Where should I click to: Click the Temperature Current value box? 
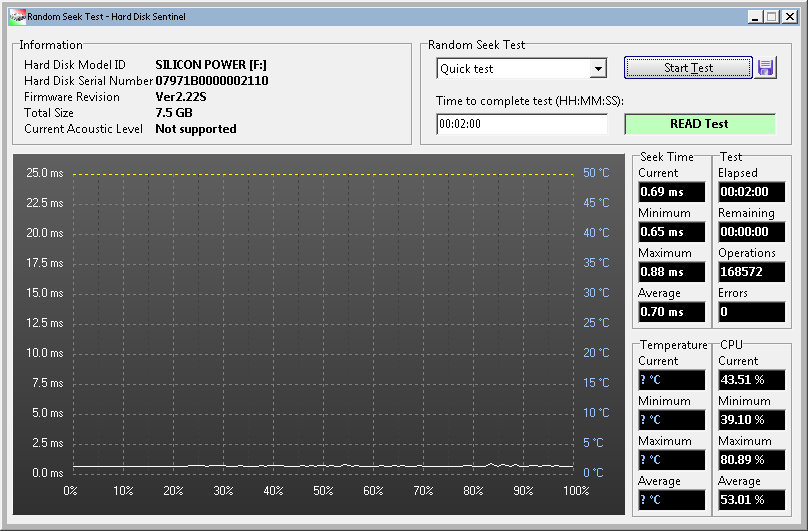tap(671, 380)
